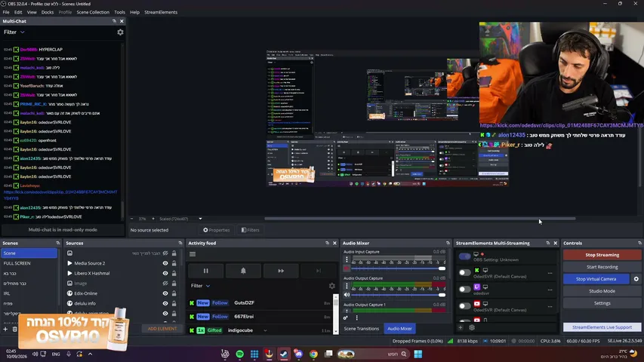Click the taskbar search box
Image resolution: width=644 pixels, height=362 pixels.
click(373, 354)
